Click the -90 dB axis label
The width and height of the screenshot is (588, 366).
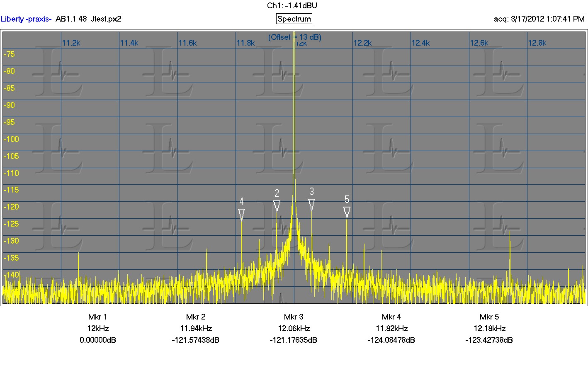pos(9,105)
